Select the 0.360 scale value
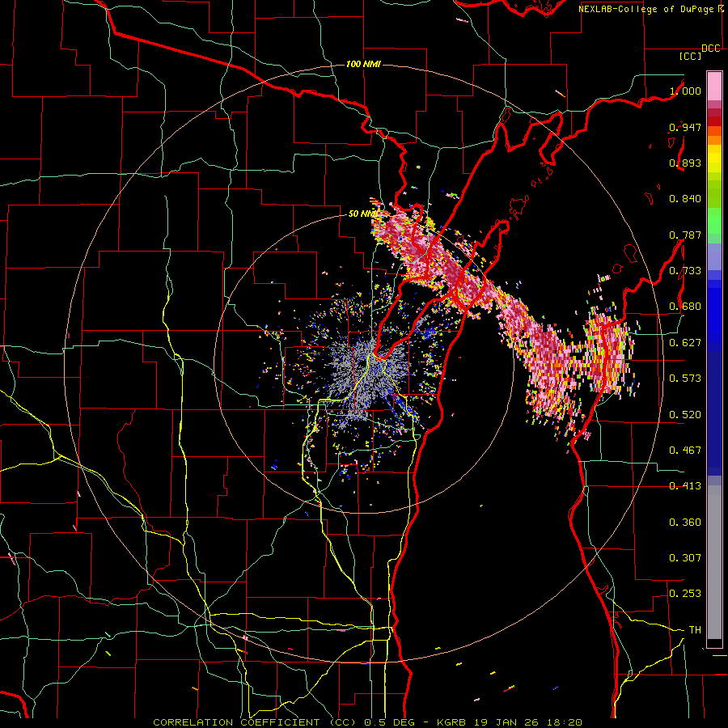The width and height of the screenshot is (728, 728). [685, 523]
